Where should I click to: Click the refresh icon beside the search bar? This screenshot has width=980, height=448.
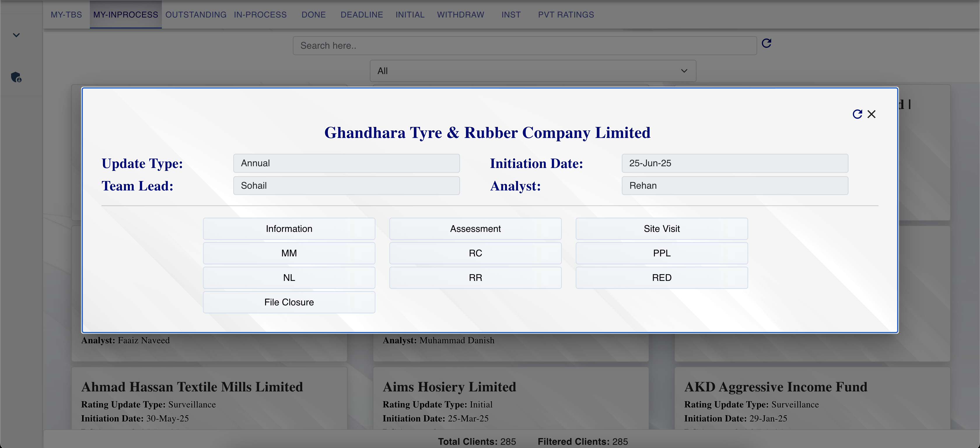(x=766, y=43)
